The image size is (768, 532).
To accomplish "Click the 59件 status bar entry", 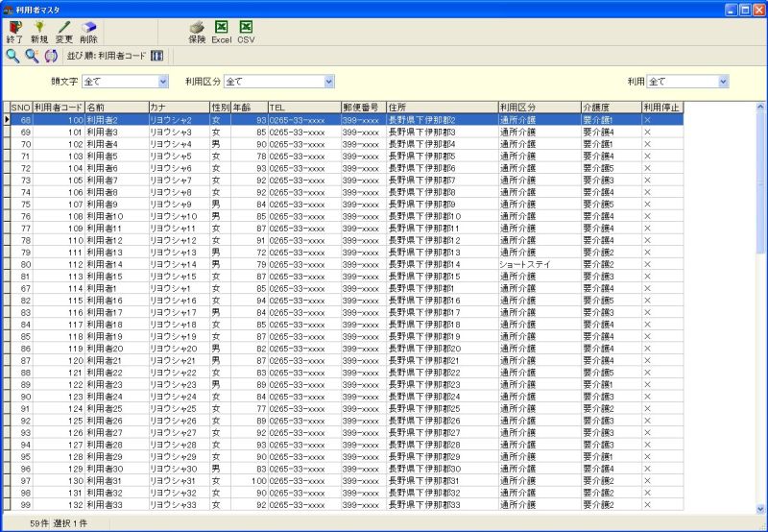I will tap(39, 523).
